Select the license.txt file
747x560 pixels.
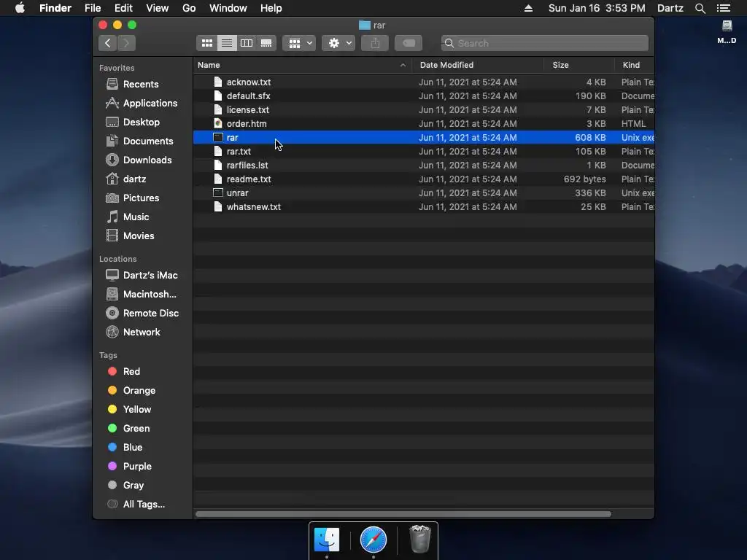pyautogui.click(x=424, y=110)
